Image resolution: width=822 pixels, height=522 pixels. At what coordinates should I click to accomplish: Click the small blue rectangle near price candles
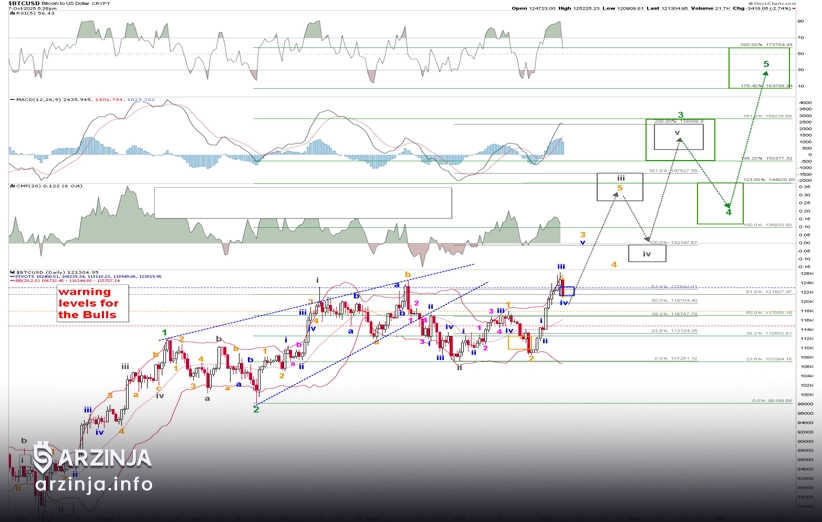(x=568, y=291)
